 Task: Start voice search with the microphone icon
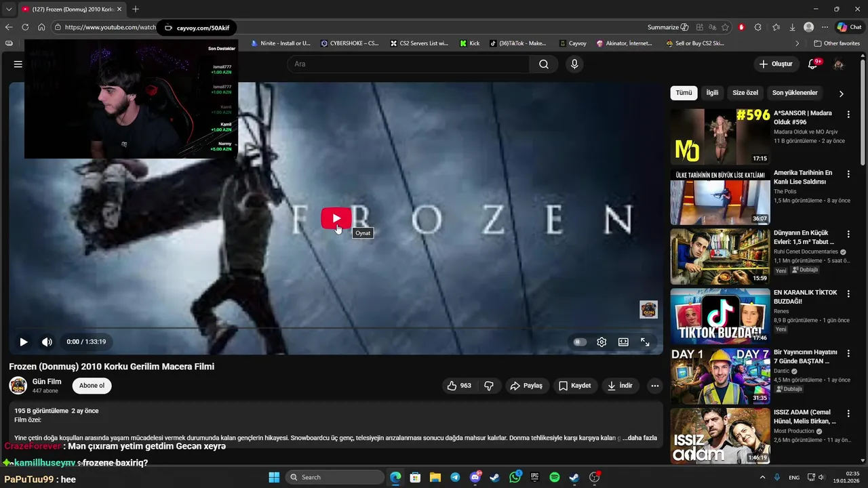click(x=574, y=64)
